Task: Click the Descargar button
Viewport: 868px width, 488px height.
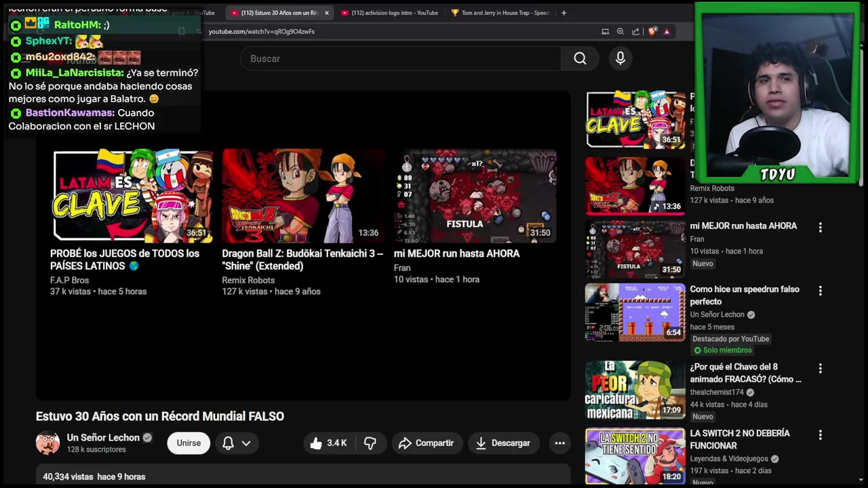Action: coord(503,443)
